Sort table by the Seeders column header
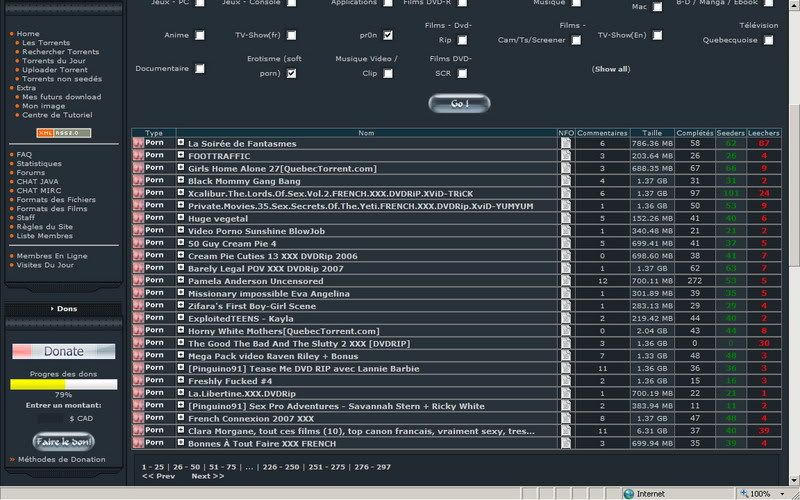The height and width of the screenshot is (500, 800). click(731, 133)
